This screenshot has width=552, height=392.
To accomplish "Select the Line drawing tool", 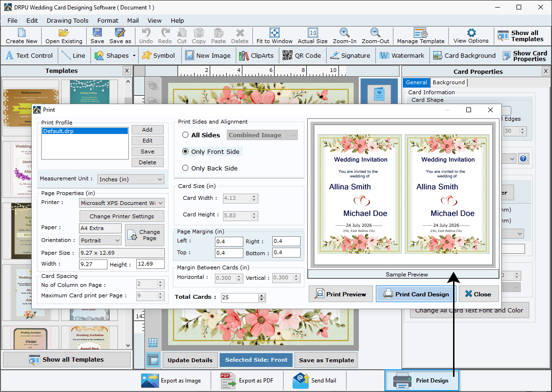I will (73, 55).
